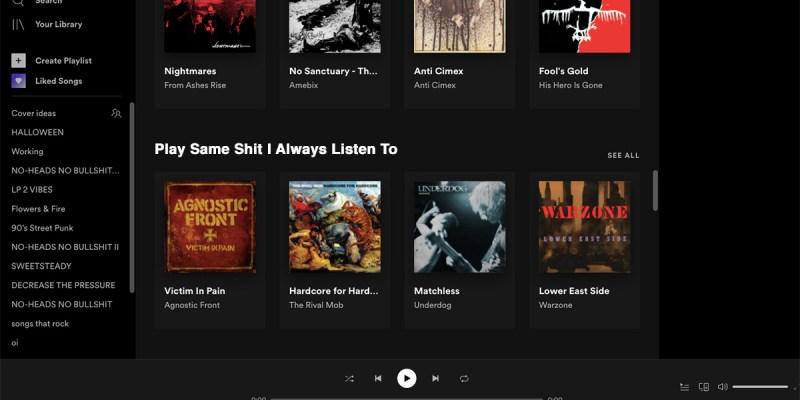Click the Liked Songs label

click(x=59, y=81)
